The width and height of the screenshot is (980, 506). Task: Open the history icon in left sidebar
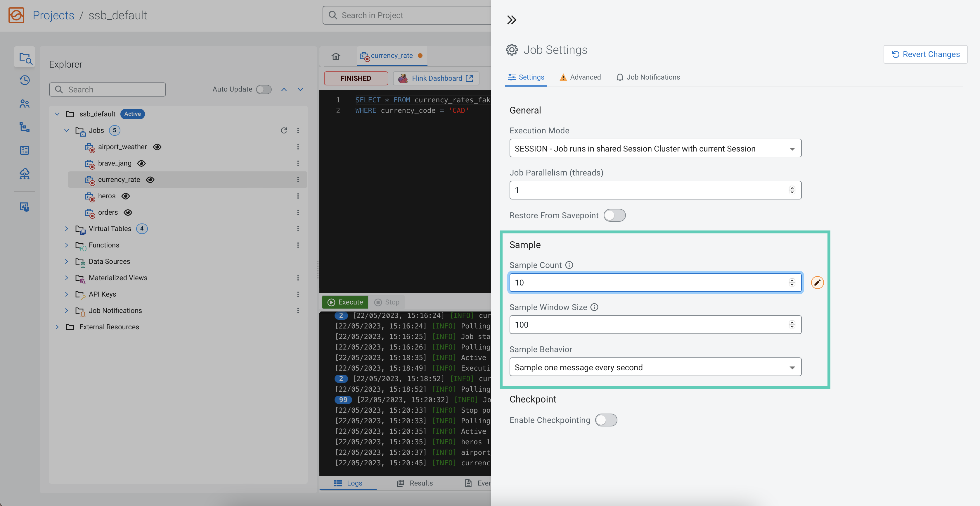[25, 80]
